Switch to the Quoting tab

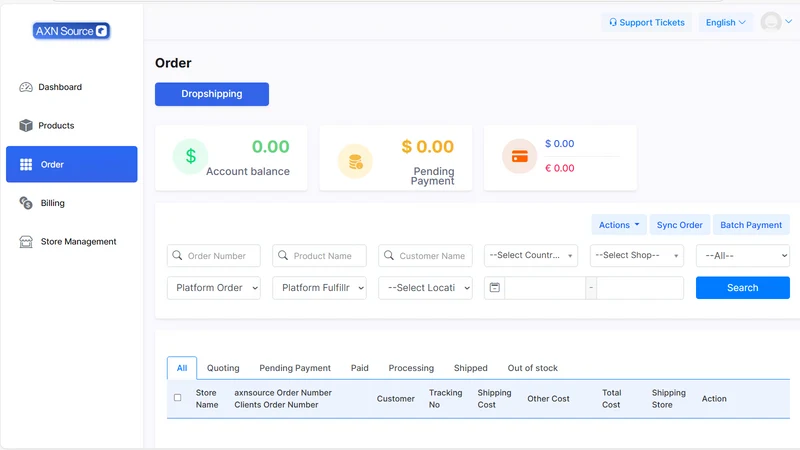click(223, 368)
